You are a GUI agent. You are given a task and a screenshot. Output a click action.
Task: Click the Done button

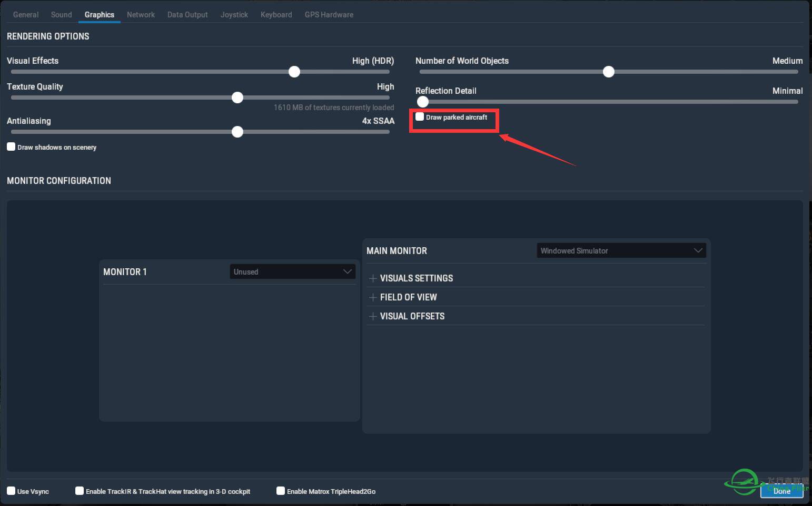tap(781, 490)
